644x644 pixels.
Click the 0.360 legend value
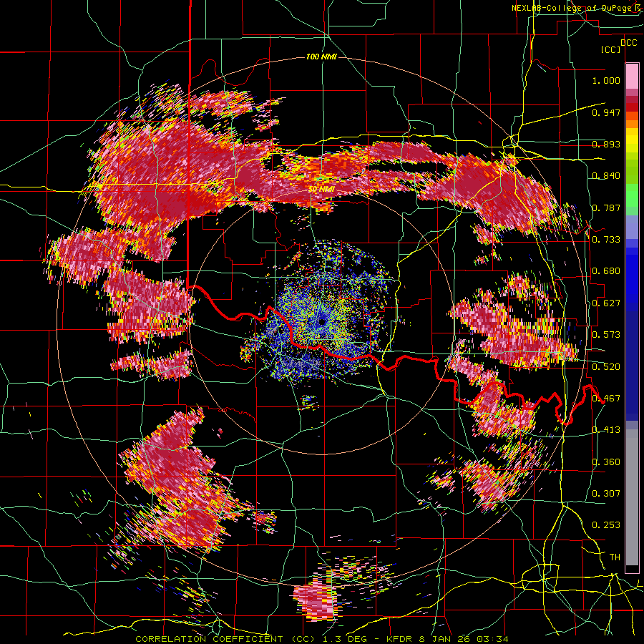pos(606,462)
